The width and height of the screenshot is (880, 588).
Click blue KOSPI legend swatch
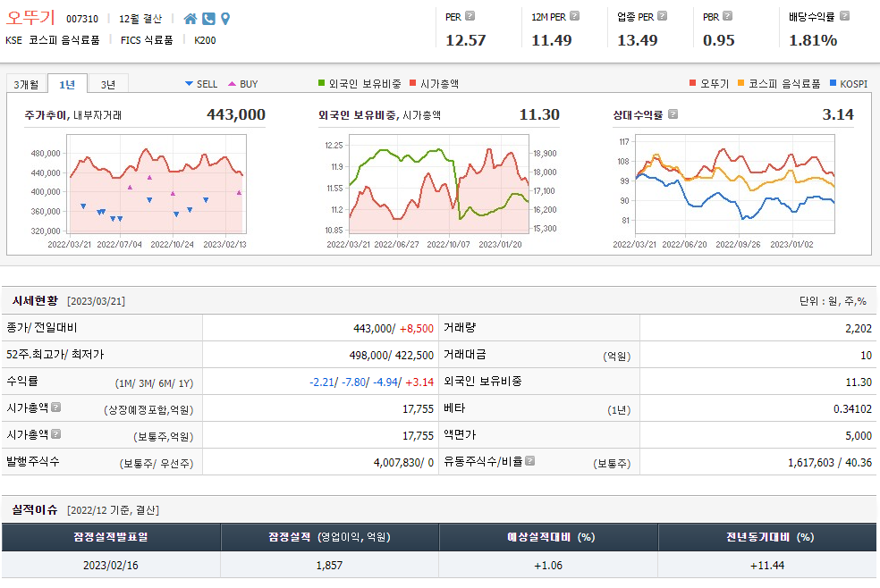click(x=833, y=83)
